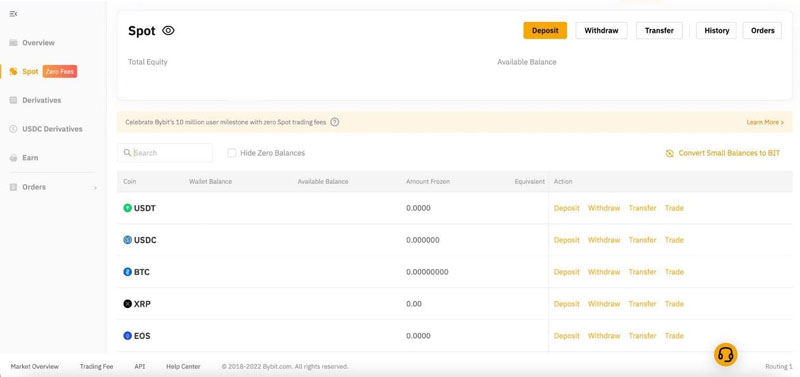This screenshot has height=377, width=800.
Task: Click the Orders sidebar icon
Action: pos(13,187)
